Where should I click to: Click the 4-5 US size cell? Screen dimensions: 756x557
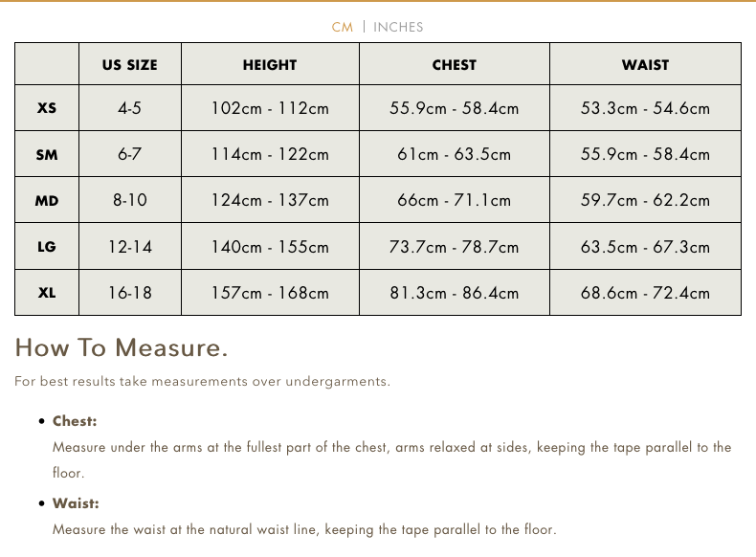click(130, 108)
